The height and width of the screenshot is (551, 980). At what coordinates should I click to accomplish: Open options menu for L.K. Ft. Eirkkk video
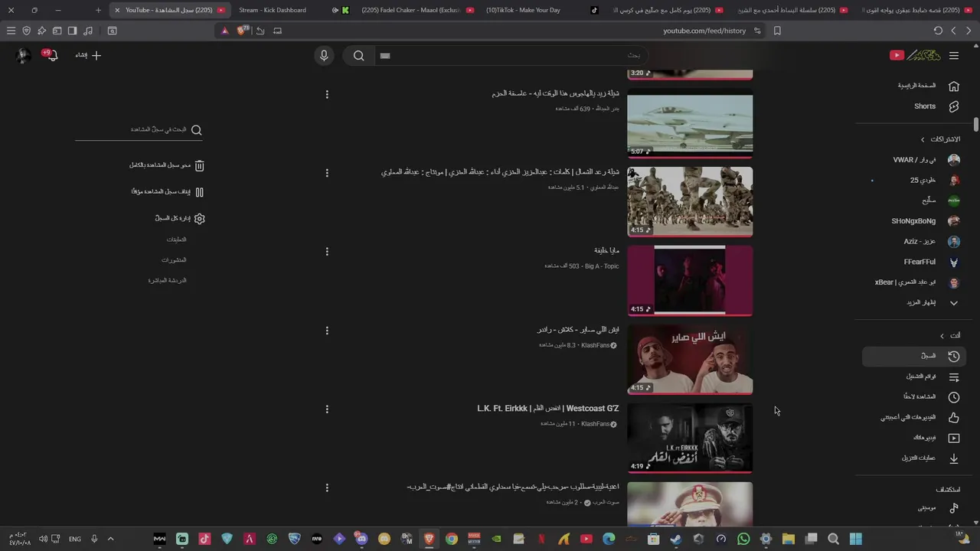327,409
